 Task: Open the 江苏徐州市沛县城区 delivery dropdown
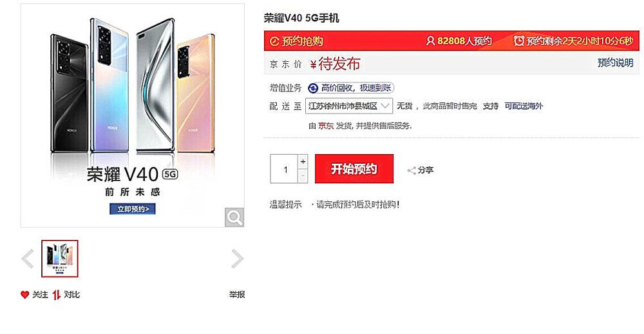click(x=349, y=106)
